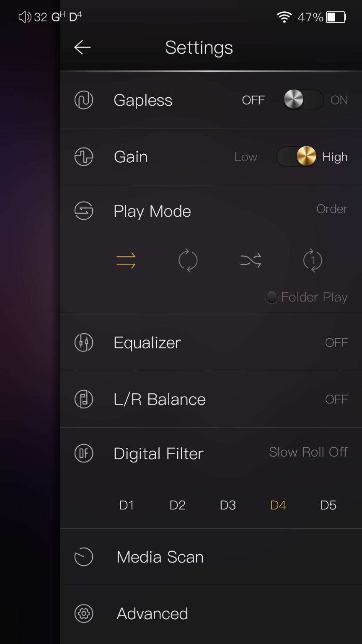Select the D3 digital filter
362x644 pixels.
228,505
